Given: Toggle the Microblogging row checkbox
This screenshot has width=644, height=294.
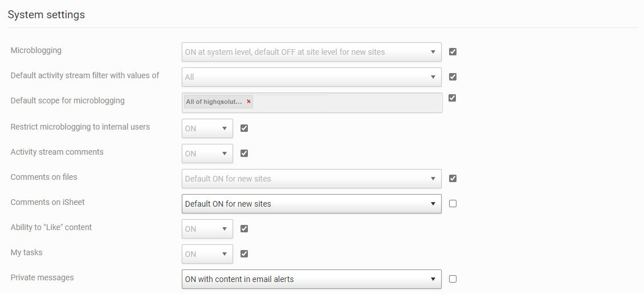Looking at the screenshot, I should 453,52.
